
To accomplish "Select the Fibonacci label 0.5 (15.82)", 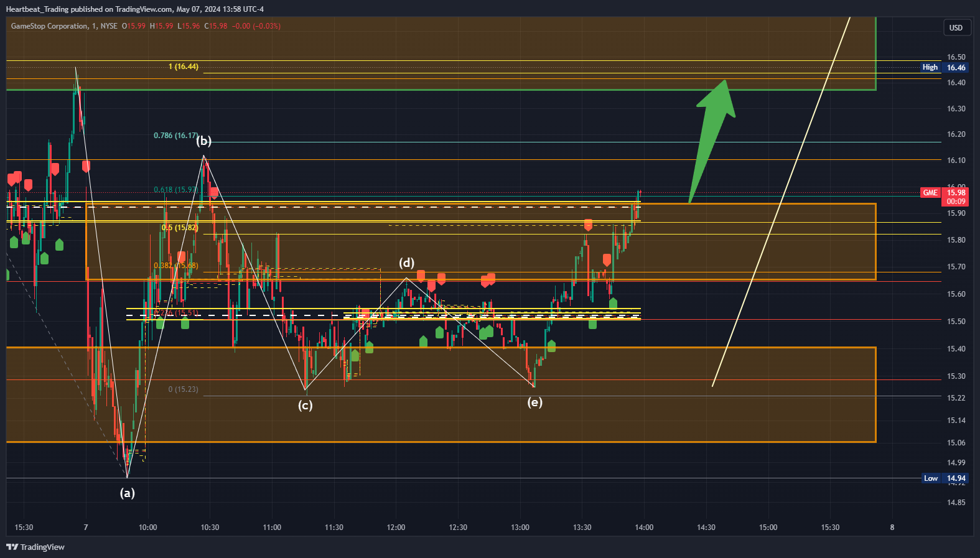I will click(180, 228).
